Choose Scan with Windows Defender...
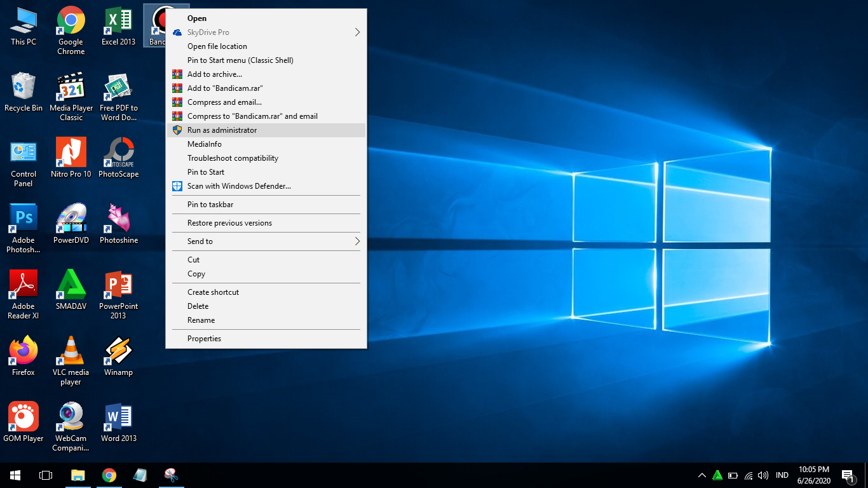868x488 pixels. pos(266,186)
